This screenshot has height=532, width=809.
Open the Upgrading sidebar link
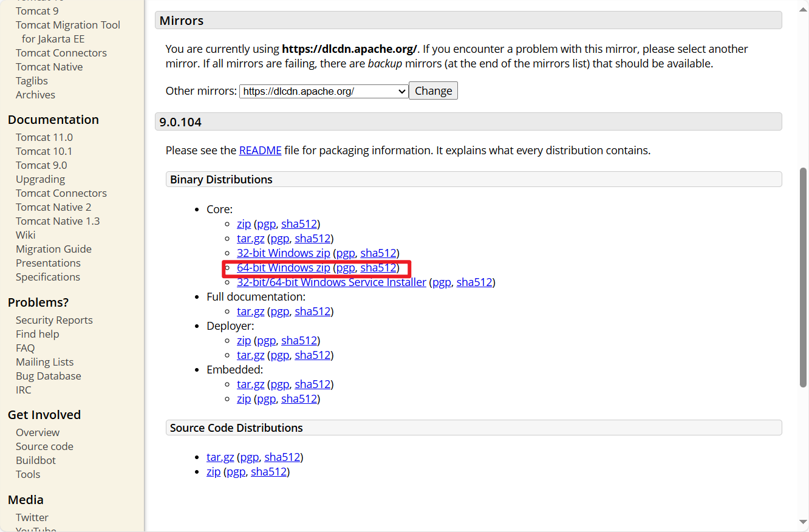40,179
